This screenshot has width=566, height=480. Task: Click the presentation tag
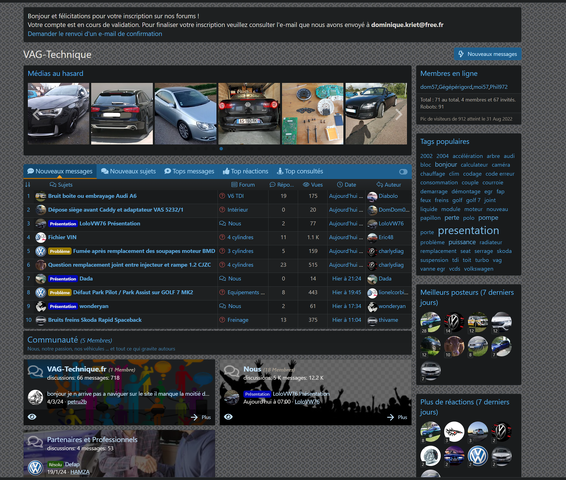[x=468, y=231]
